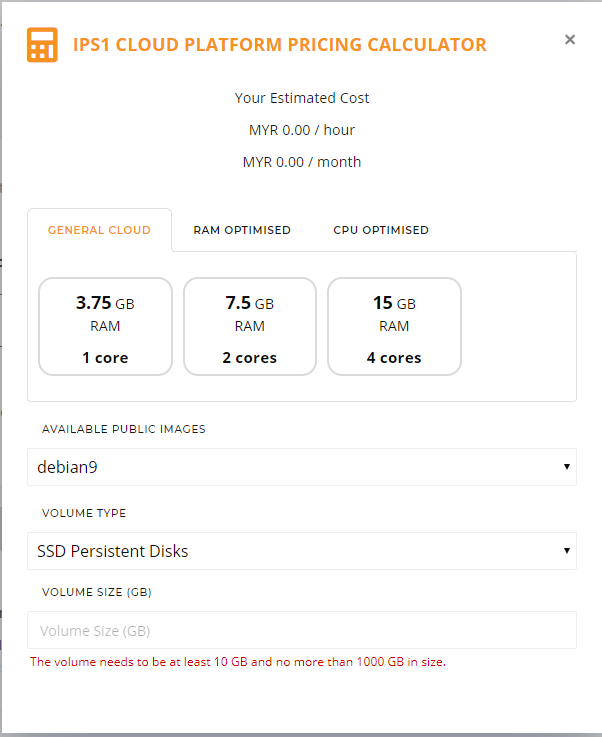
Task: Click the MYR 0.00 / hour estimate
Action: pyautogui.click(x=302, y=130)
